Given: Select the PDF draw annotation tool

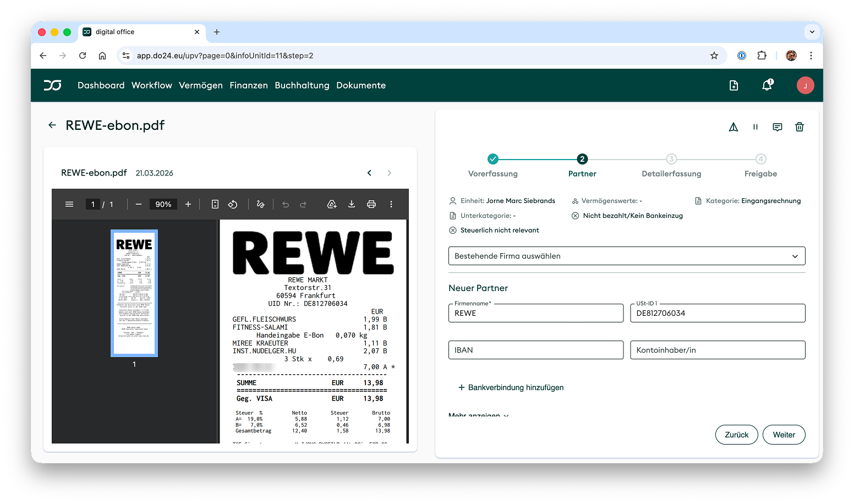Looking at the screenshot, I should pos(260,204).
